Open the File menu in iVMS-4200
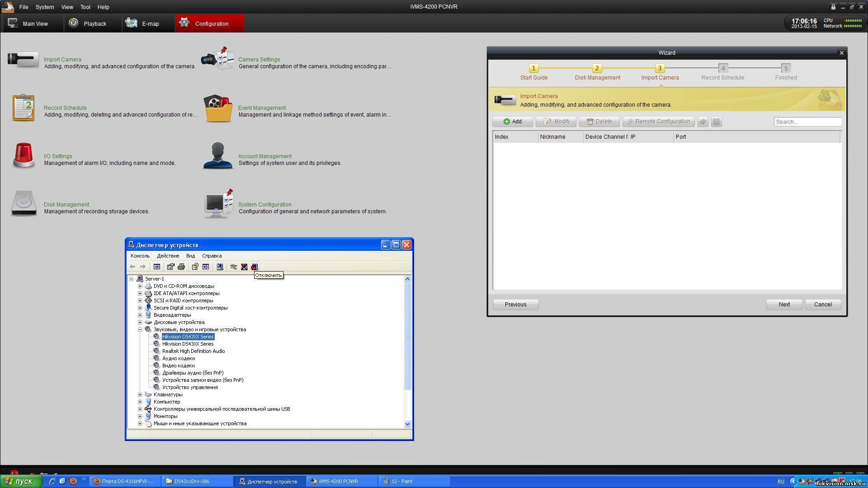868x488 pixels. click(24, 7)
